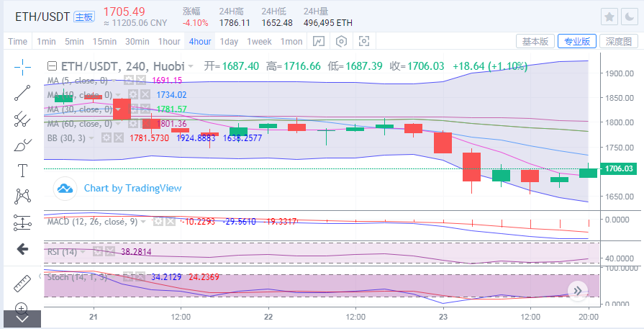The width and height of the screenshot is (644, 329).
Task: Jump to latest bar with double-arrow button
Action: [578, 292]
